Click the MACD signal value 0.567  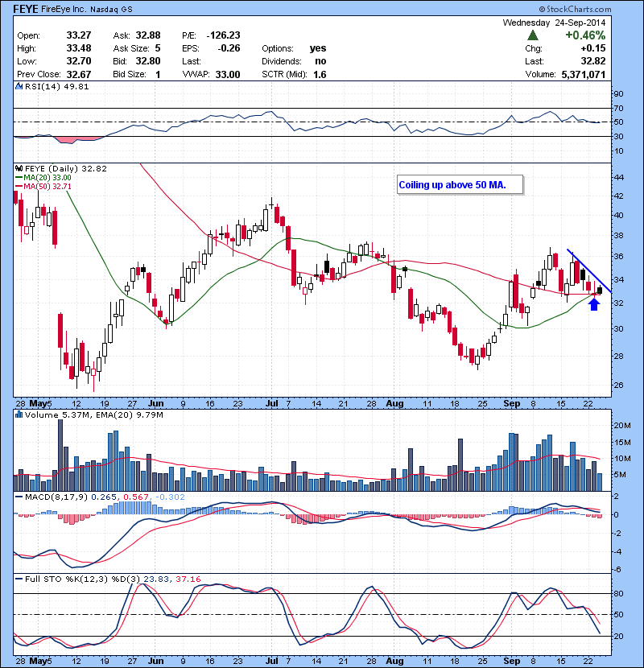136,497
